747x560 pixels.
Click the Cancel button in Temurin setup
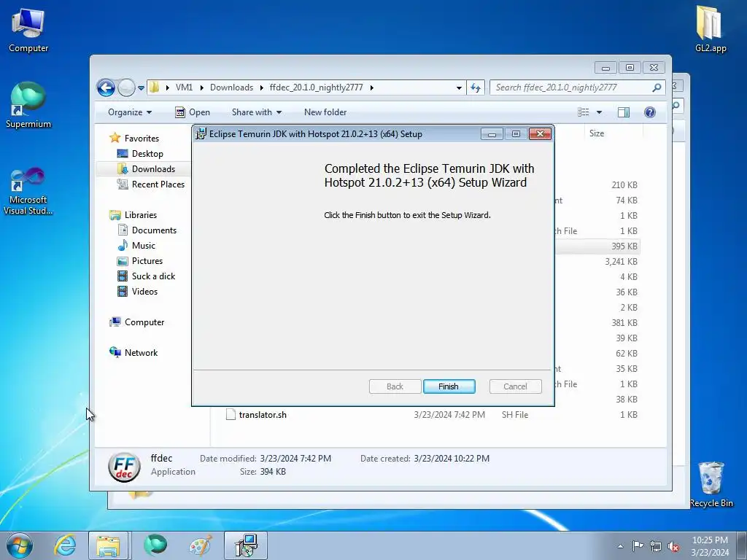(x=515, y=386)
